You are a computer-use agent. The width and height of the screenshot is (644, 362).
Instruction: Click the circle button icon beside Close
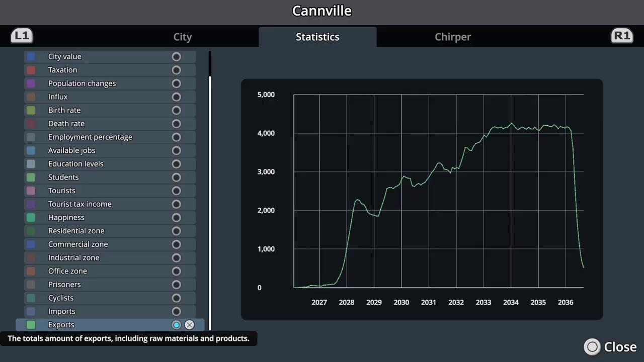coord(592,347)
